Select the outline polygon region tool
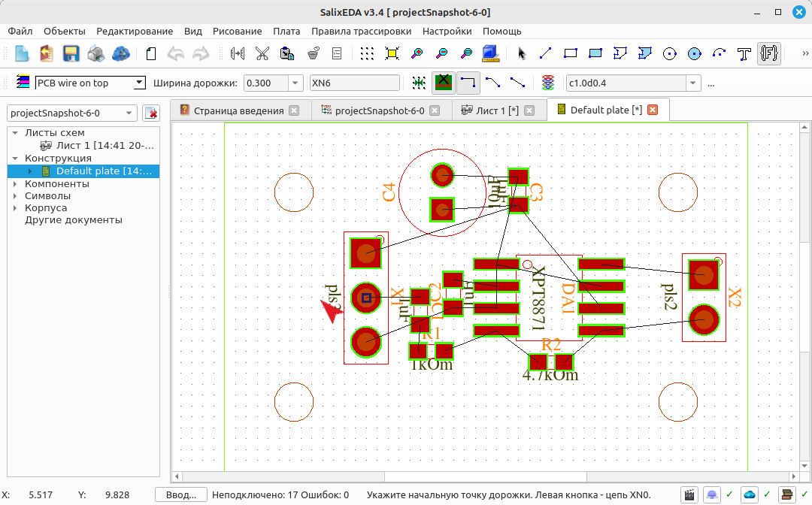The height and width of the screenshot is (505, 812). [620, 53]
